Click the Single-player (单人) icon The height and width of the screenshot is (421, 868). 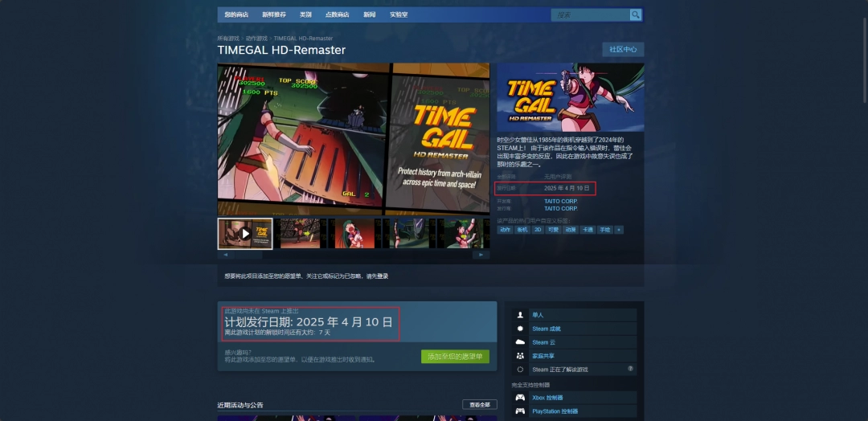tap(520, 315)
